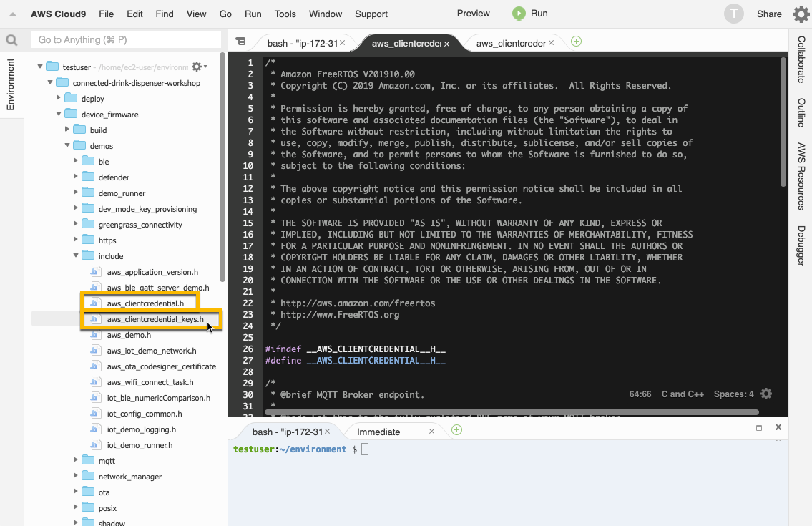Open iot_ble_numericComparison.h file
812x526 pixels.
(x=158, y=398)
